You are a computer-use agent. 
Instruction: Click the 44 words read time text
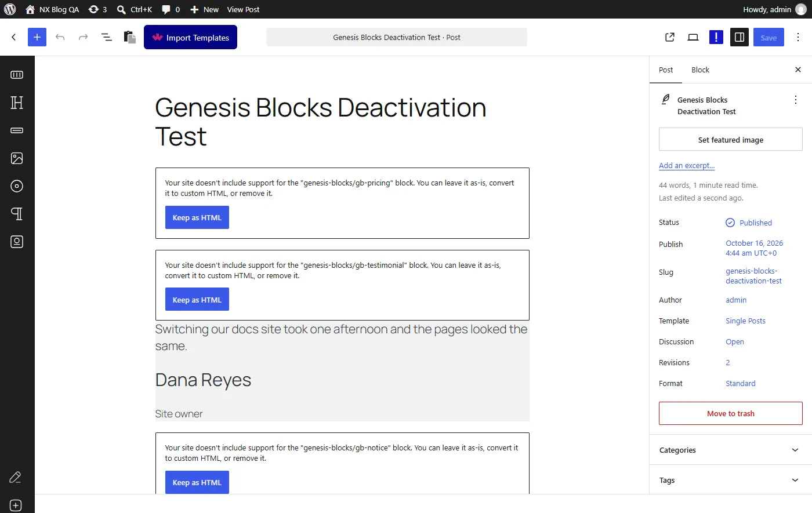(x=708, y=185)
